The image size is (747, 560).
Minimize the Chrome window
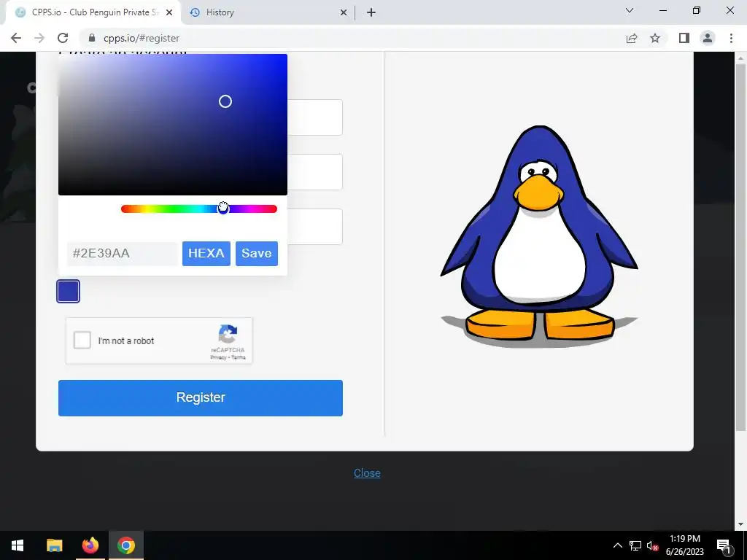point(662,10)
